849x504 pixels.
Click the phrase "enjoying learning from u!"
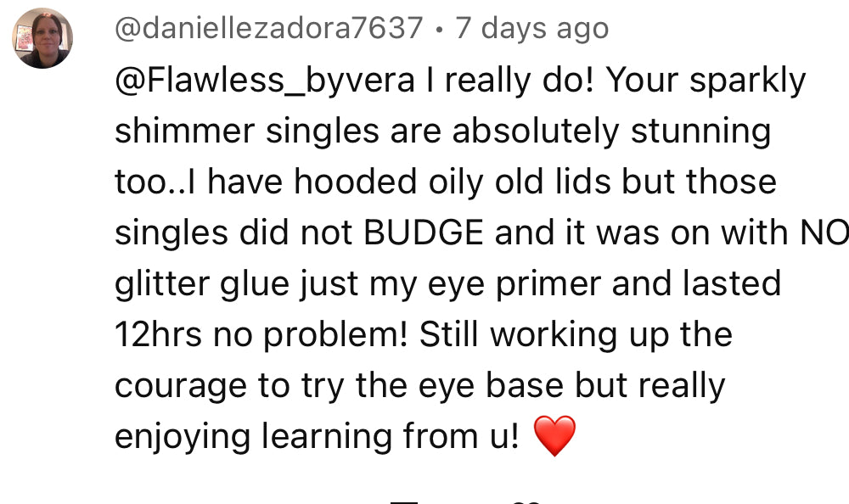[x=316, y=436]
